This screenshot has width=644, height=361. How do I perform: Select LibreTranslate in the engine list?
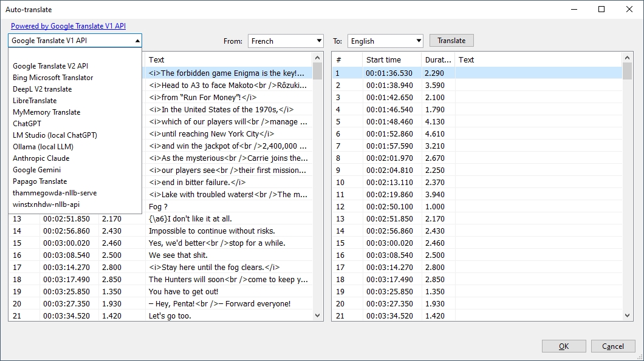coord(35,101)
